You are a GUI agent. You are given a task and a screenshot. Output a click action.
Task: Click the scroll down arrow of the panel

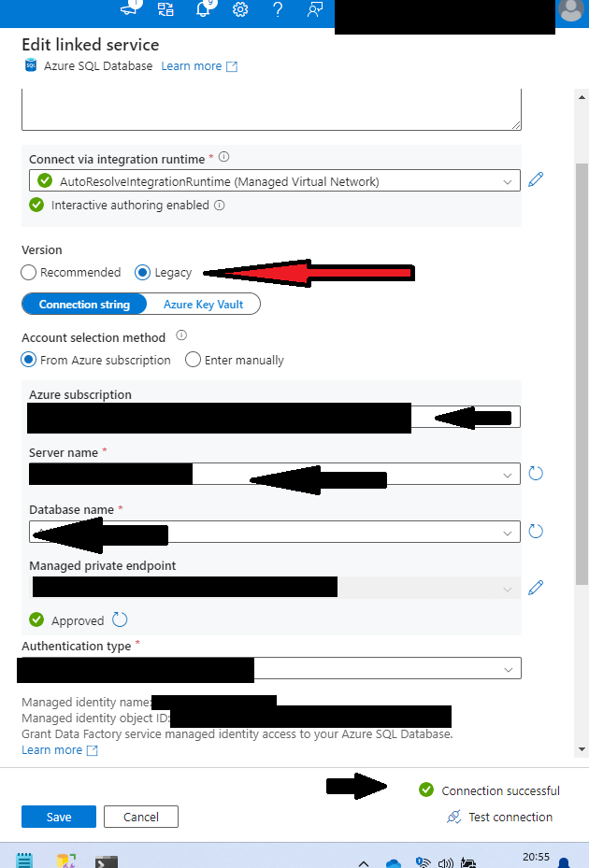coord(582,749)
